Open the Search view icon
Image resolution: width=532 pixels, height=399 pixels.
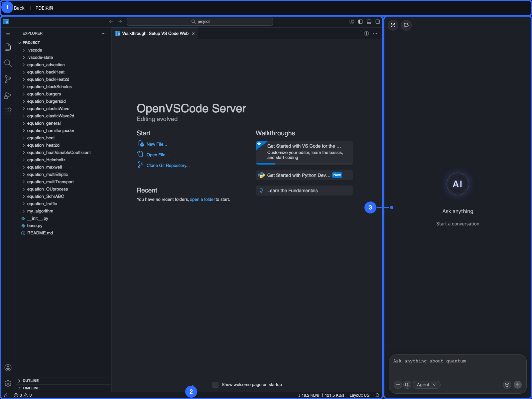pyautogui.click(x=8, y=63)
